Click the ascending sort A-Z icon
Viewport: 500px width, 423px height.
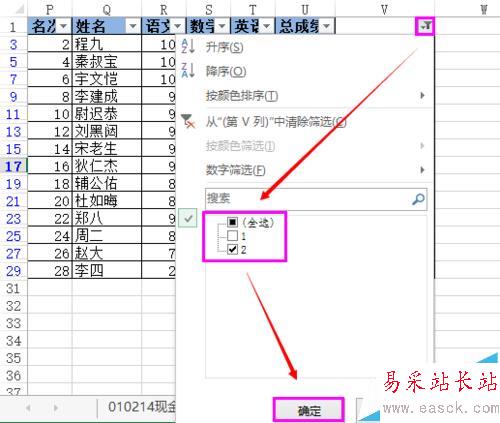(188, 46)
